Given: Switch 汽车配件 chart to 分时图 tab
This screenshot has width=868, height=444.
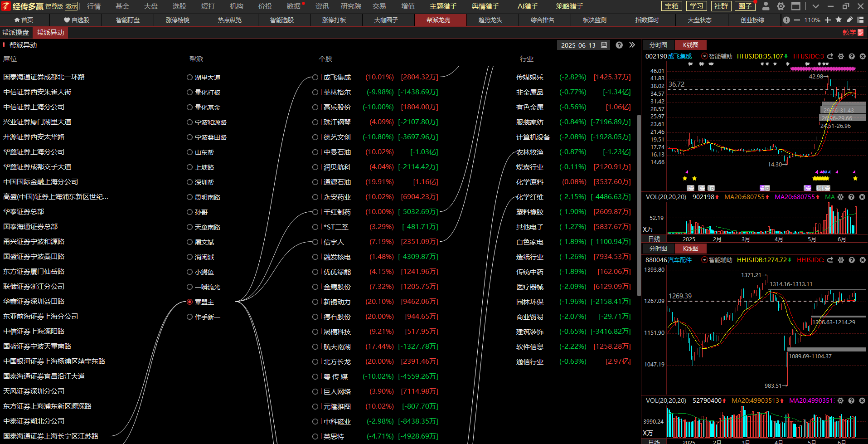Looking at the screenshot, I should (658, 249).
